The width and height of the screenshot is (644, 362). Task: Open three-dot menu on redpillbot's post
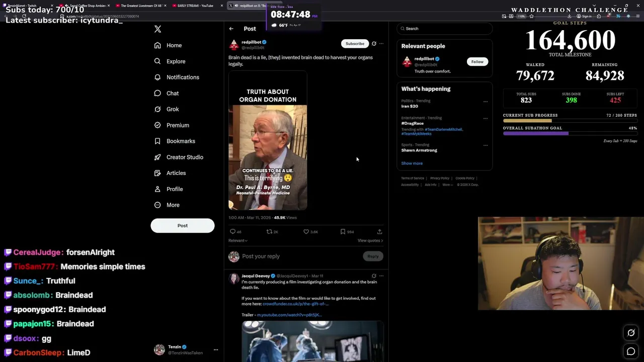[x=381, y=44]
